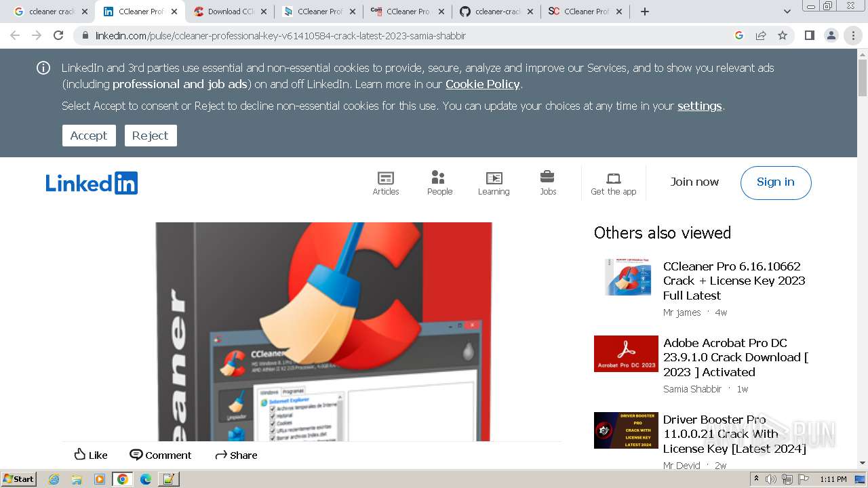
Task: Comment on the article
Action: click(161, 455)
